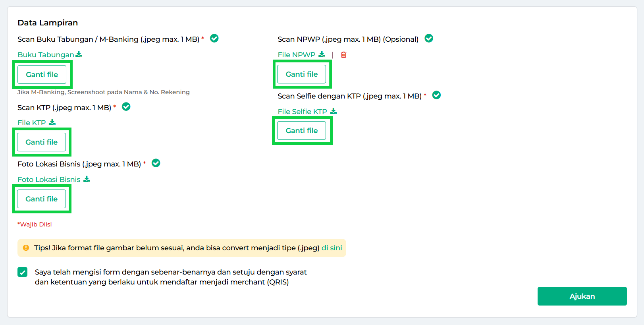Click orange warning icon in the Tips banner

click(x=26, y=248)
